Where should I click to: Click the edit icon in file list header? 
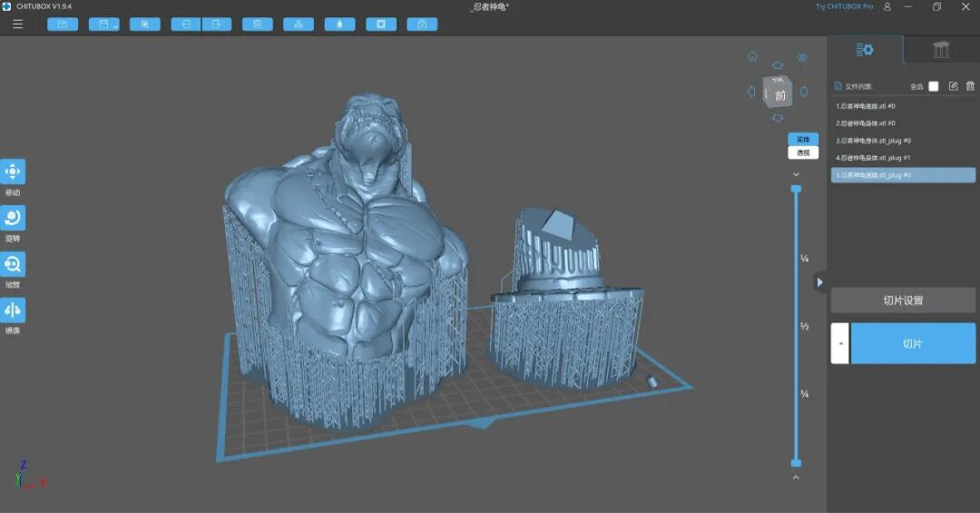953,86
